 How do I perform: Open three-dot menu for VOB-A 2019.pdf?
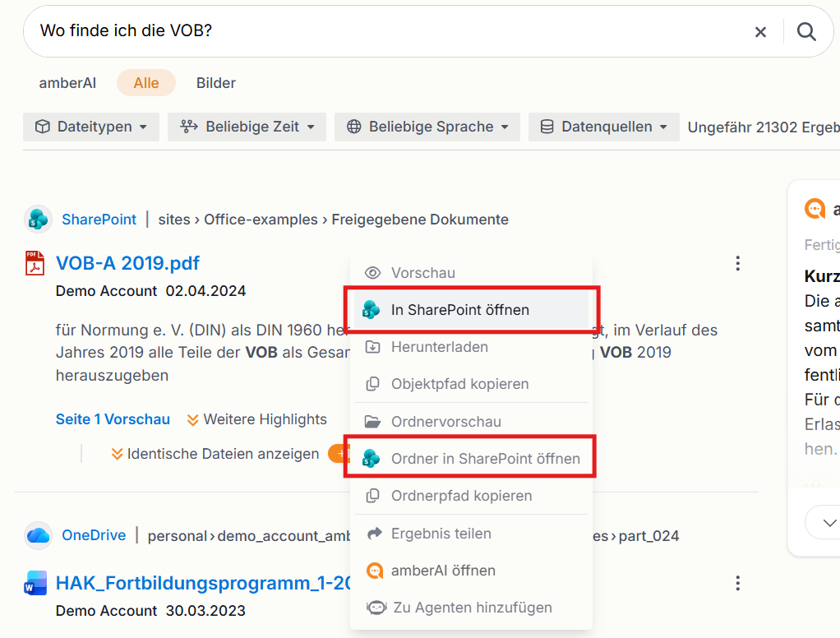point(738,263)
